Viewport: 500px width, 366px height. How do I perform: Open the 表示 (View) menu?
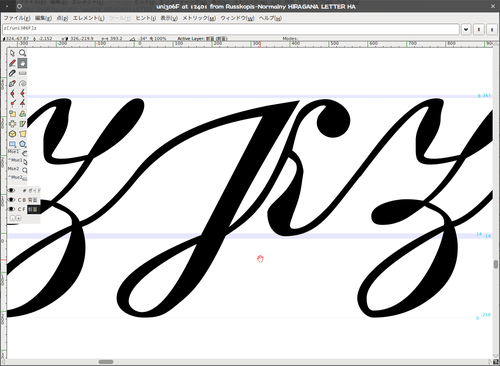[x=169, y=18]
